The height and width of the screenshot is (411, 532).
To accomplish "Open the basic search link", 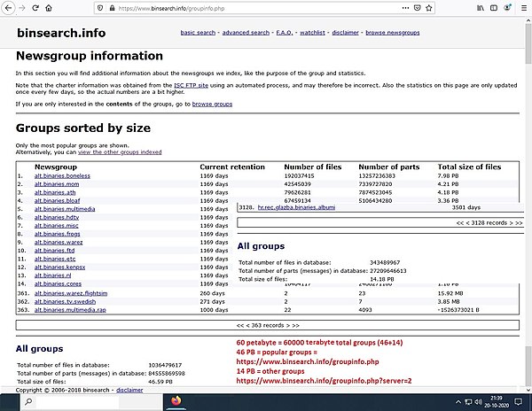I will pos(198,33).
